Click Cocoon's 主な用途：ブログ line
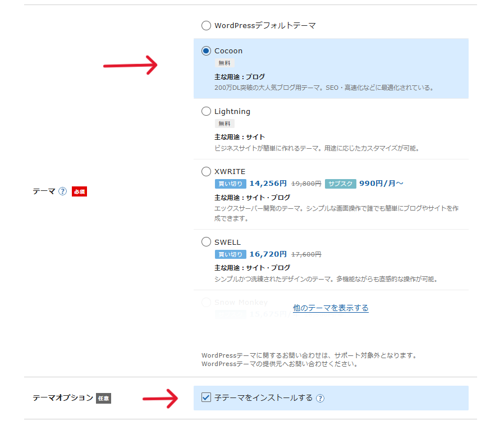Screen dimensions: 504x425 point(240,77)
